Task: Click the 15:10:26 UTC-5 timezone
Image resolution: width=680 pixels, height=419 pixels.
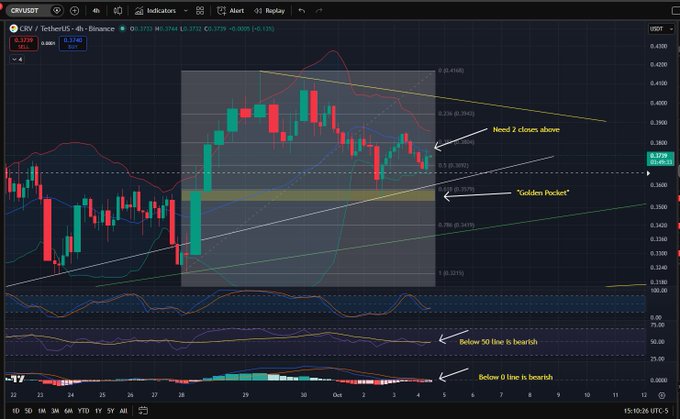Action: (x=646, y=410)
